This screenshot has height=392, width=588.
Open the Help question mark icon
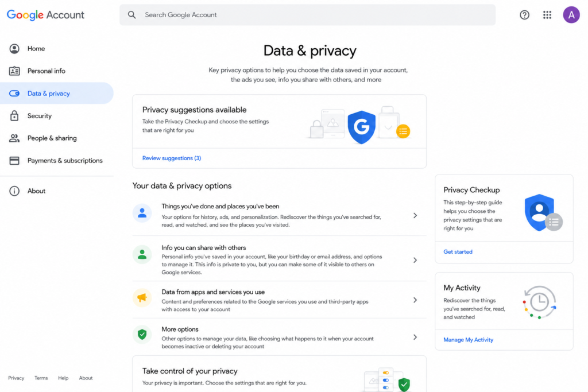(x=524, y=15)
